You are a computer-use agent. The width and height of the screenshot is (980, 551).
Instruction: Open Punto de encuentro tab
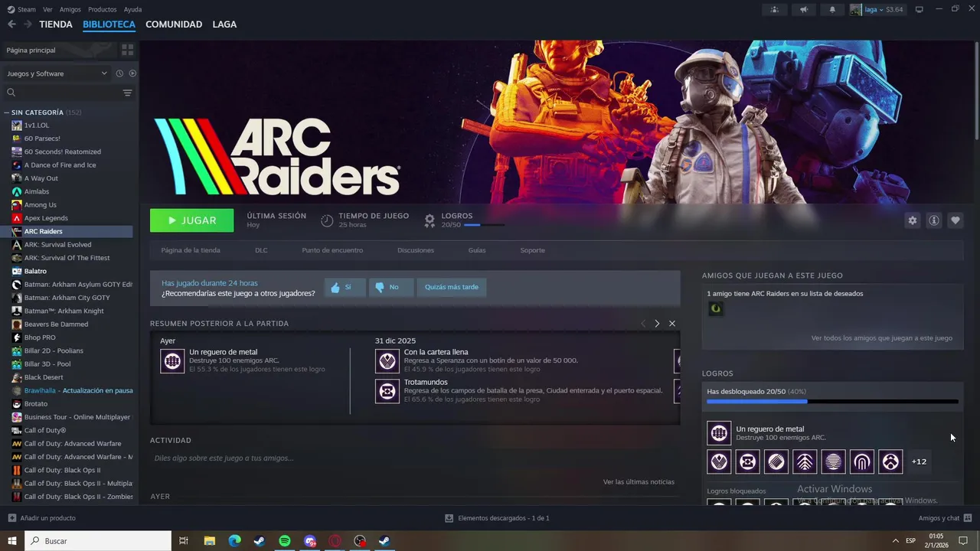click(x=332, y=250)
